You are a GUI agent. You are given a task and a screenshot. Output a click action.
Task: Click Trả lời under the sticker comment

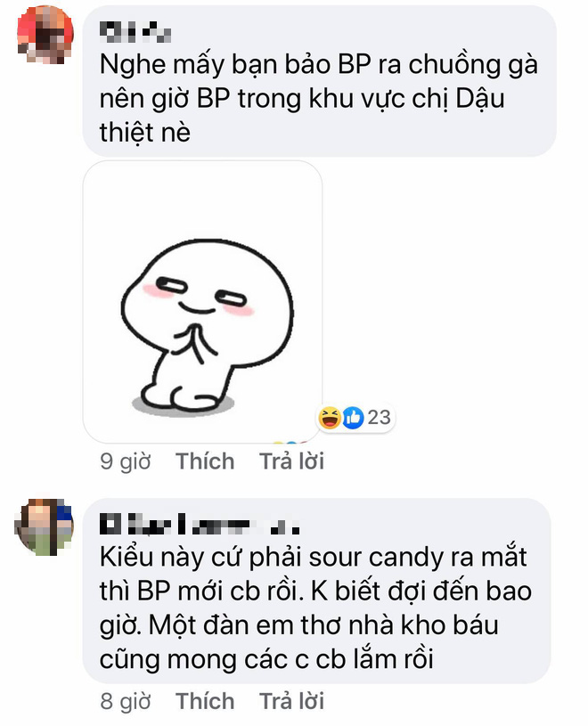tap(291, 461)
